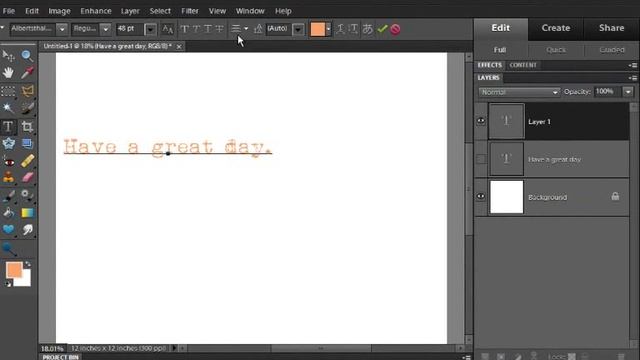The image size is (640, 360).
Task: Open the Filter menu
Action: point(190,11)
